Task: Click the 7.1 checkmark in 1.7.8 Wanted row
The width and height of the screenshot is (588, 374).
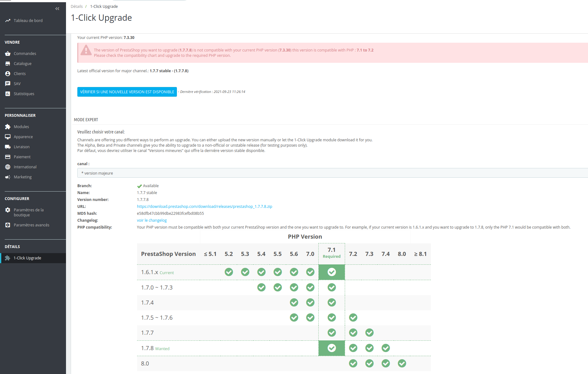Action: (332, 348)
